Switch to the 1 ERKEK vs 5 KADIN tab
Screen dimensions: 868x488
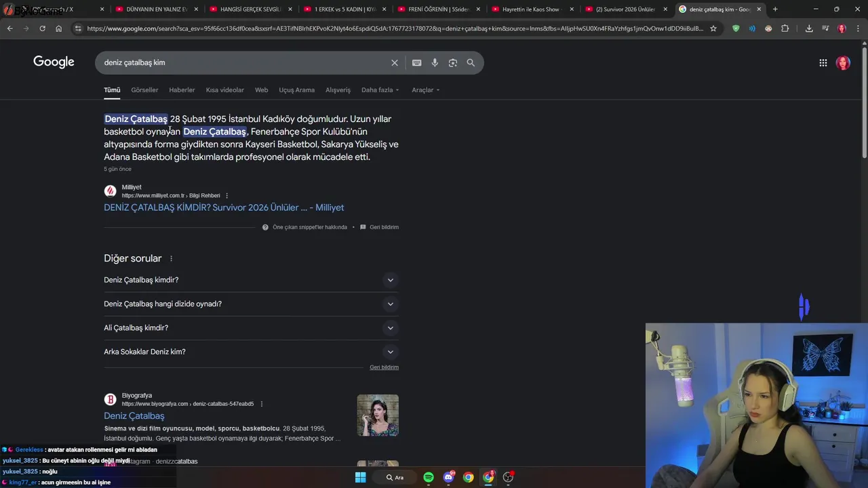pyautogui.click(x=344, y=9)
